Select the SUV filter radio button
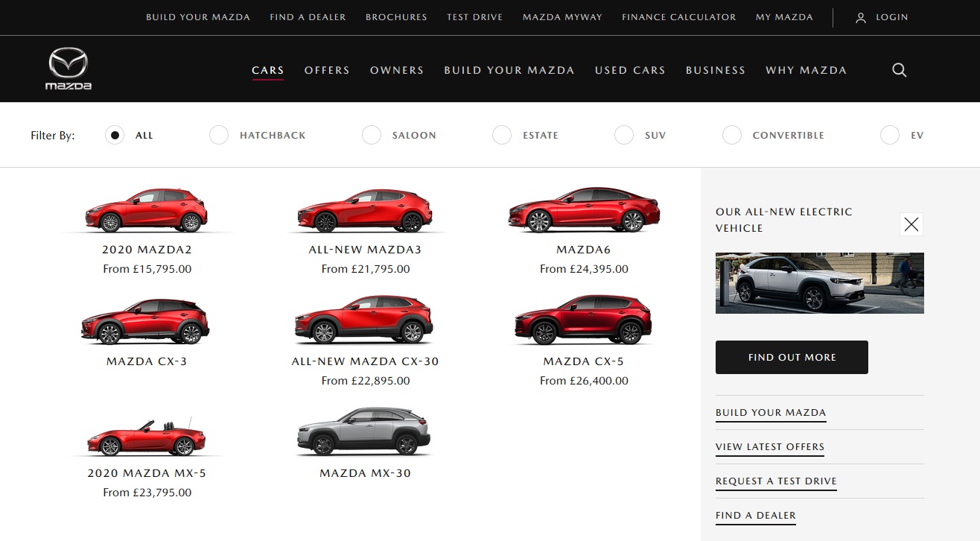Image resolution: width=980 pixels, height=541 pixels. (x=624, y=136)
